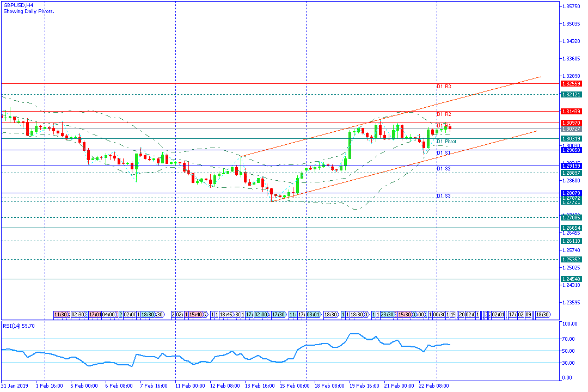Select the 1.30319 pivot price tag

point(571,139)
